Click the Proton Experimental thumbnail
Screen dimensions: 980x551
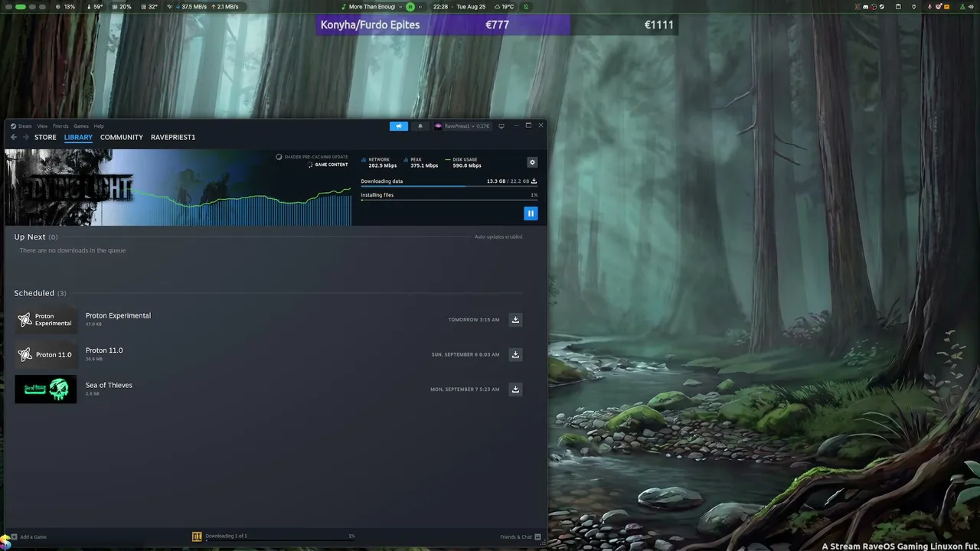click(46, 320)
